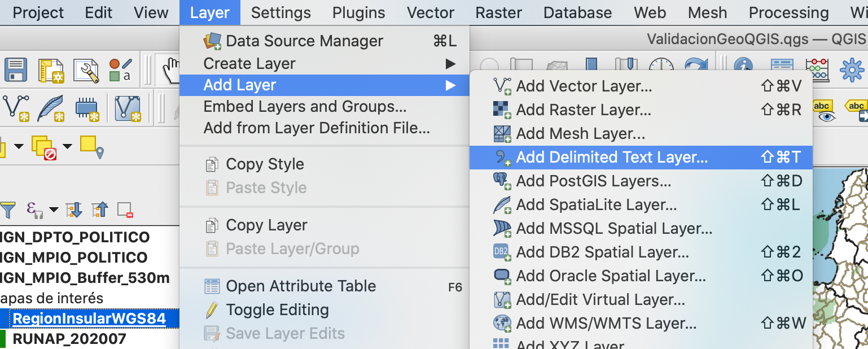Image resolution: width=868 pixels, height=349 pixels.
Task: Choose Add SpatiaLite Layer
Action: coord(641,205)
